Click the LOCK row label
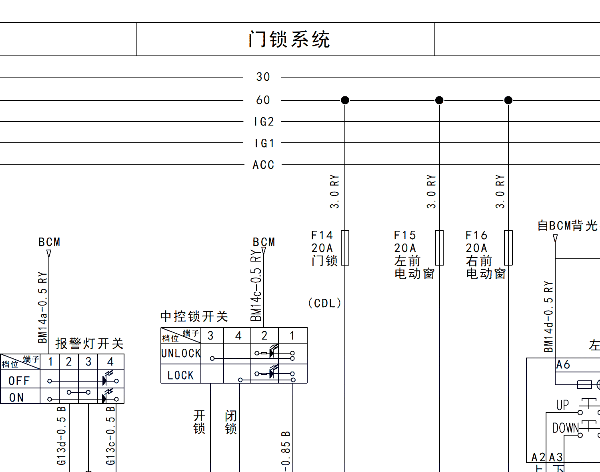 pos(180,375)
